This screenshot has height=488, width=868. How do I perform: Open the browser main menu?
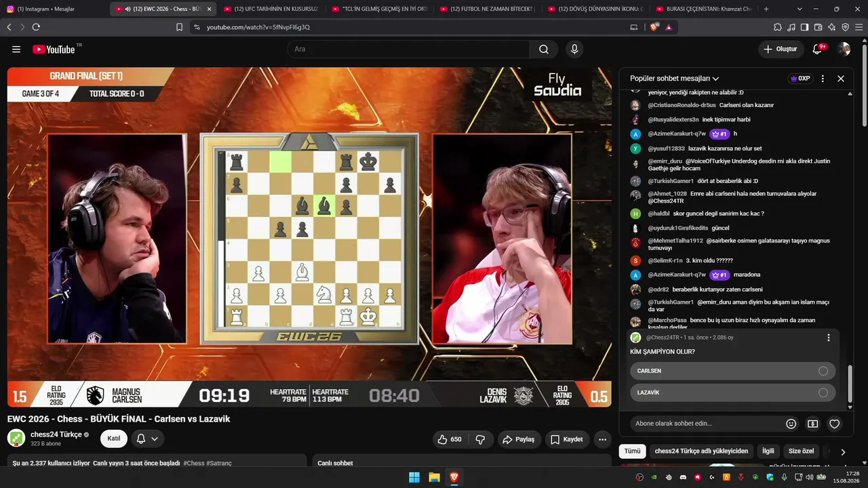859,27
